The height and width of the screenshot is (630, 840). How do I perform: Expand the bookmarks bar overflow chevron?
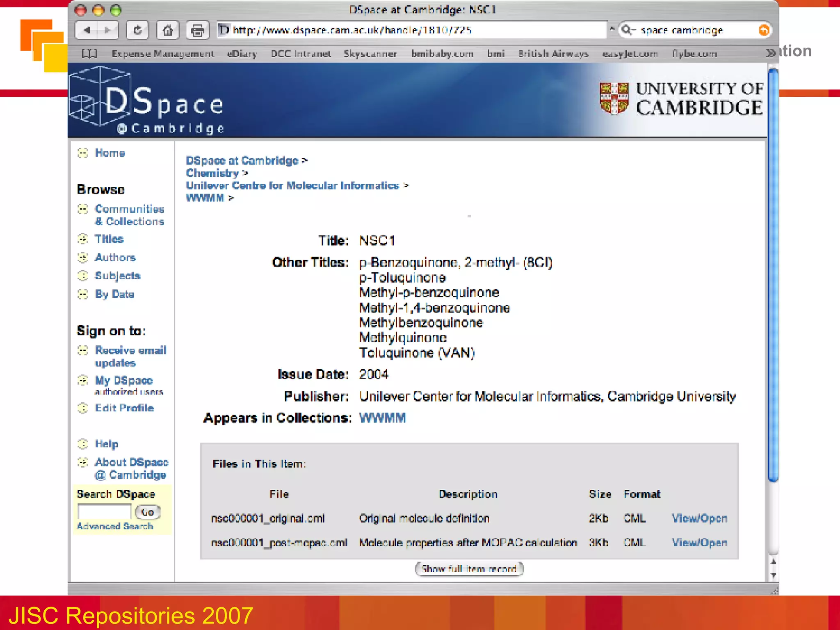pos(770,53)
